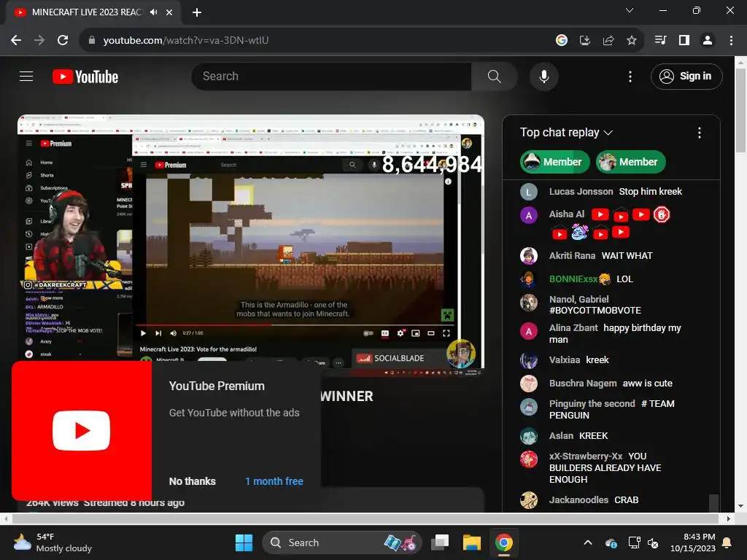Go forward with browser forward arrow
This screenshot has height=560, width=747.
pos(39,41)
